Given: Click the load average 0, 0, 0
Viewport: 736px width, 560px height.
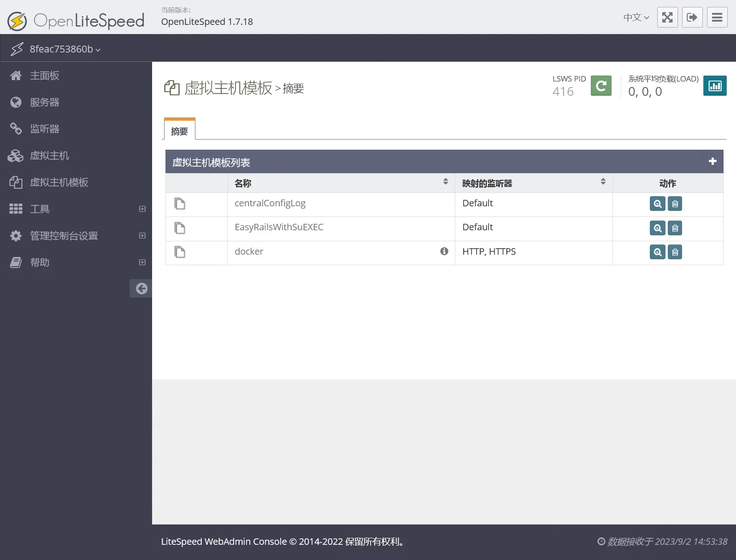Looking at the screenshot, I should 645,92.
